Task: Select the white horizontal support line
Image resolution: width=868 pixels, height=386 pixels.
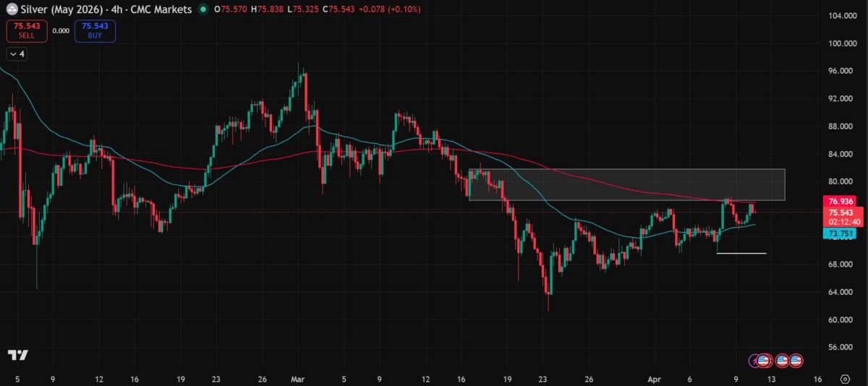Action: [x=741, y=254]
